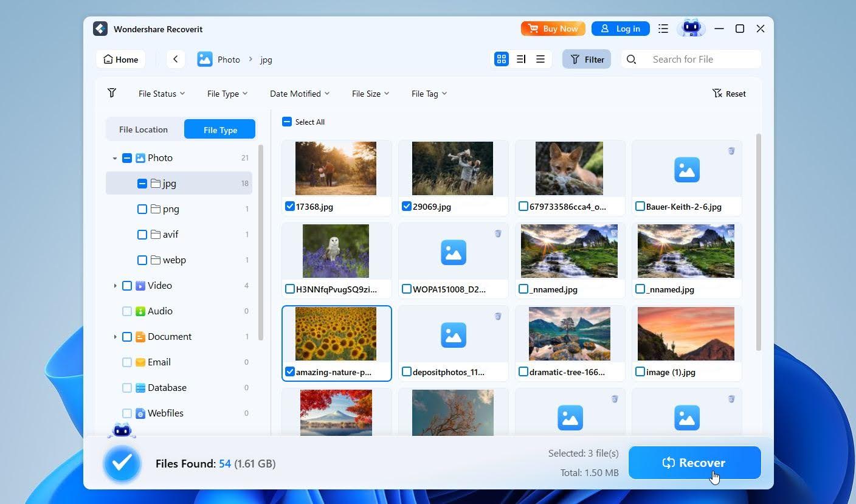The image size is (856, 504).
Task: Reset all filters
Action: coord(729,94)
